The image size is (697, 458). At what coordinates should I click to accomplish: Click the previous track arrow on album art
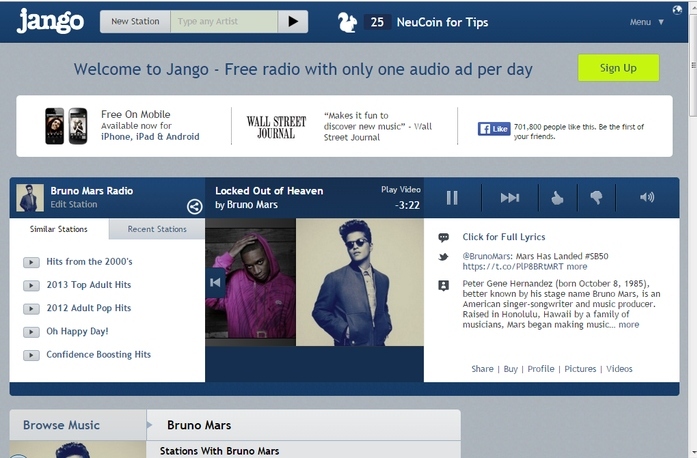(x=215, y=282)
